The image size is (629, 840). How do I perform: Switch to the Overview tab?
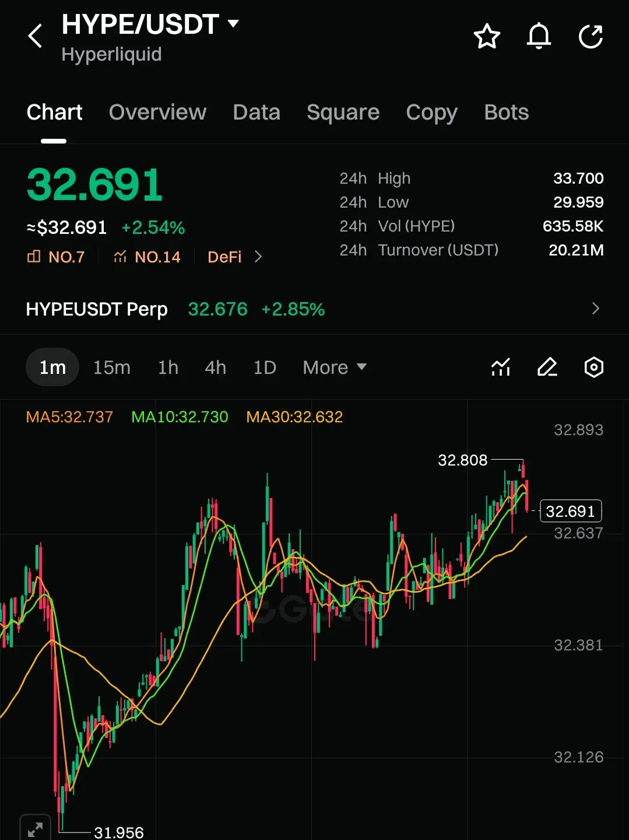[157, 112]
